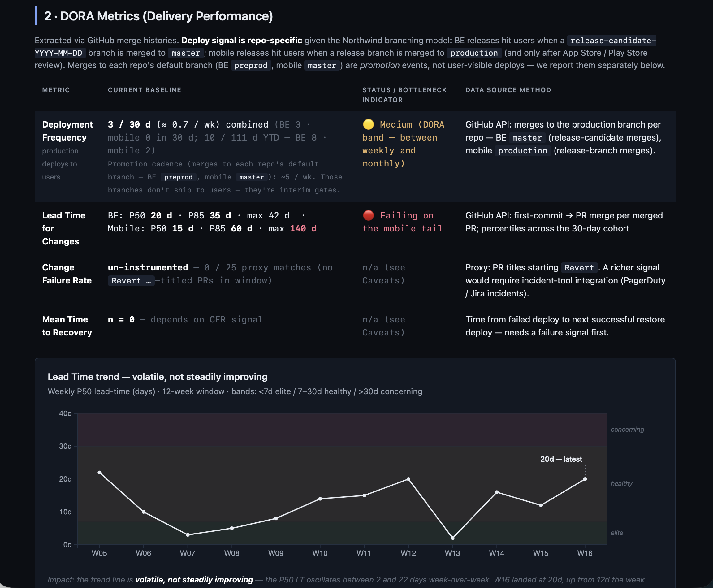713x588 pixels.
Task: Click the 40d y-axis label
Action: tap(65, 413)
